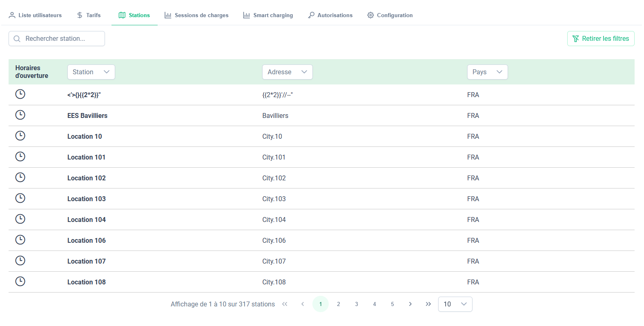
Task: Go to page 3 of stations
Action: [x=357, y=304]
